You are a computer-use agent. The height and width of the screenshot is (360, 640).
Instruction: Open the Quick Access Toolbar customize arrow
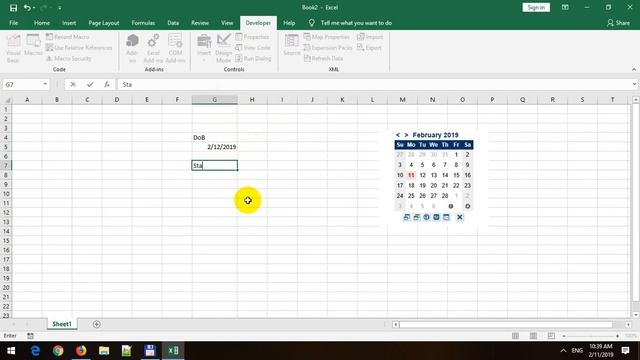click(x=60, y=8)
